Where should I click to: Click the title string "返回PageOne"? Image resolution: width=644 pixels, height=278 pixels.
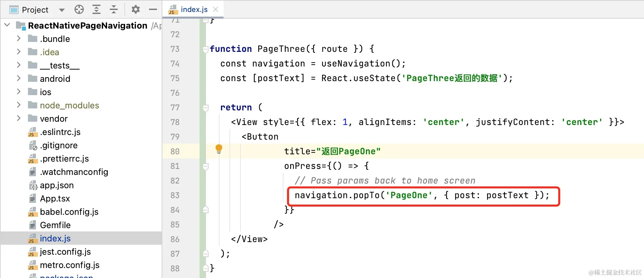point(348,151)
